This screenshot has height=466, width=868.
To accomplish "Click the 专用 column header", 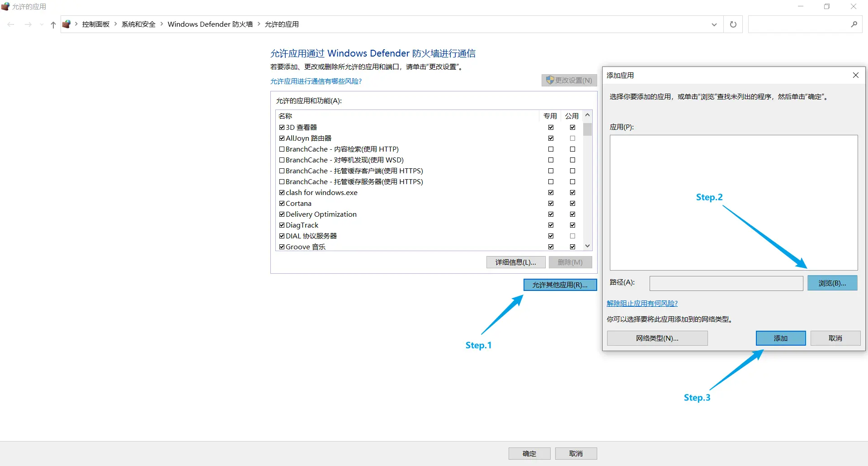I will pos(550,116).
